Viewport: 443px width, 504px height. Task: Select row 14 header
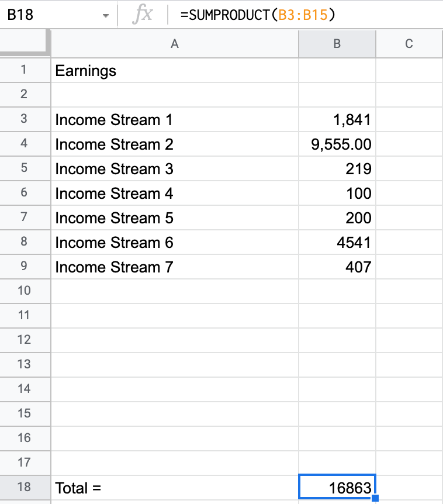click(x=25, y=389)
